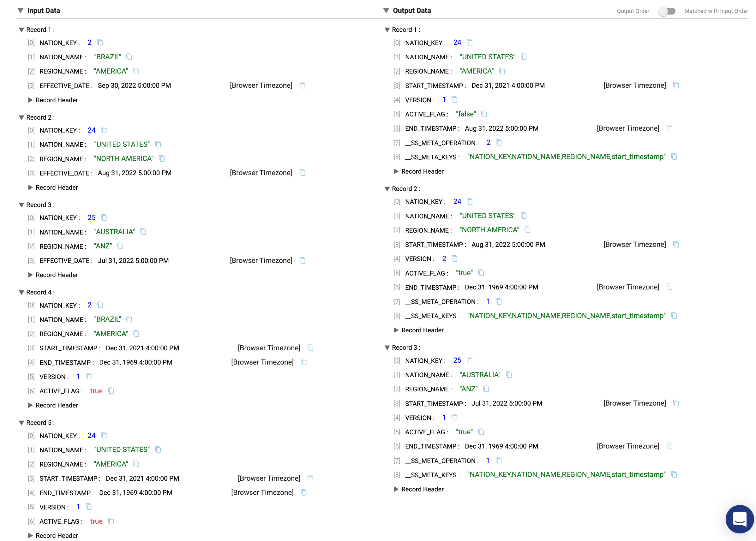756x541 pixels.
Task: Toggle the output order matching switch
Action: (667, 11)
